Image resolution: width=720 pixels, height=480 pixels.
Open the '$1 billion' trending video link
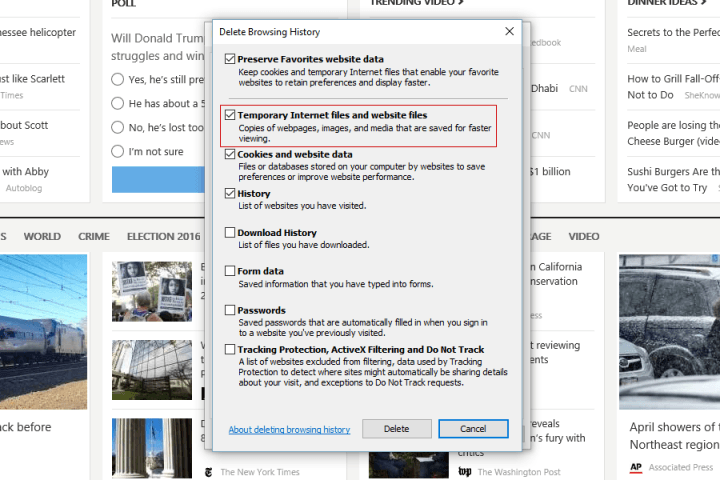550,171
